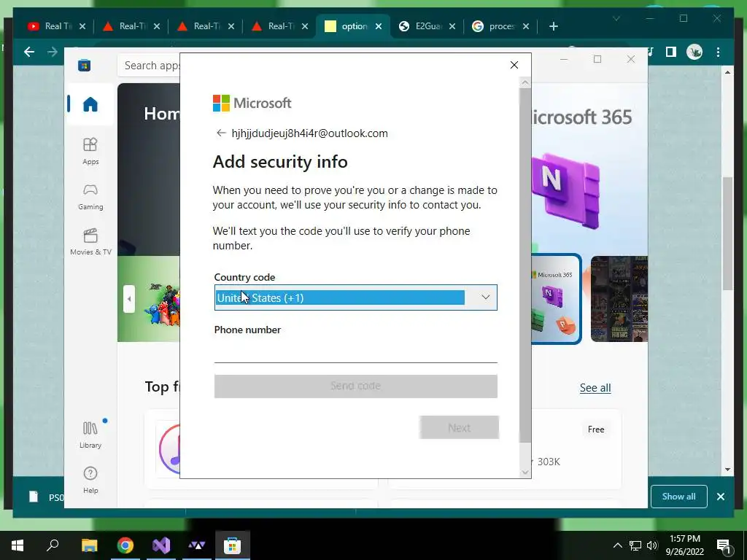The image size is (747, 560).
Task: Open a new browser tab
Action: pyautogui.click(x=553, y=26)
